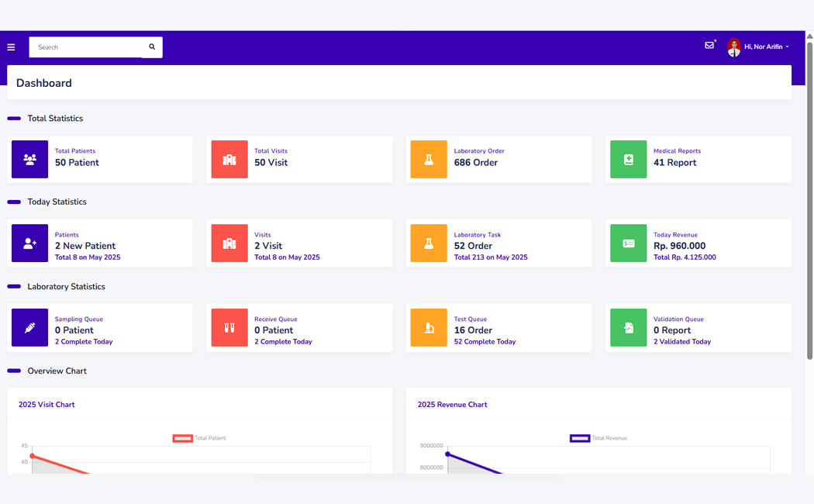Open the hamburger sidebar menu
This screenshot has height=504, width=814.
click(x=11, y=47)
